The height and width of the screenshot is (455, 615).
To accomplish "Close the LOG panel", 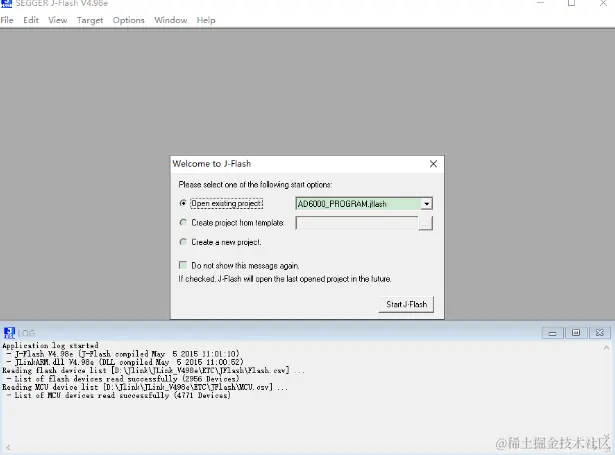I will point(600,333).
